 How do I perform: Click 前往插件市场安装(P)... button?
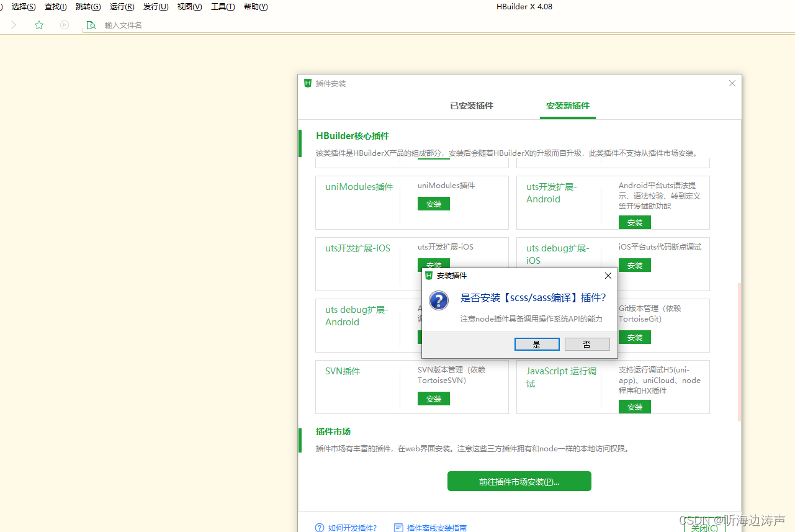(x=519, y=481)
